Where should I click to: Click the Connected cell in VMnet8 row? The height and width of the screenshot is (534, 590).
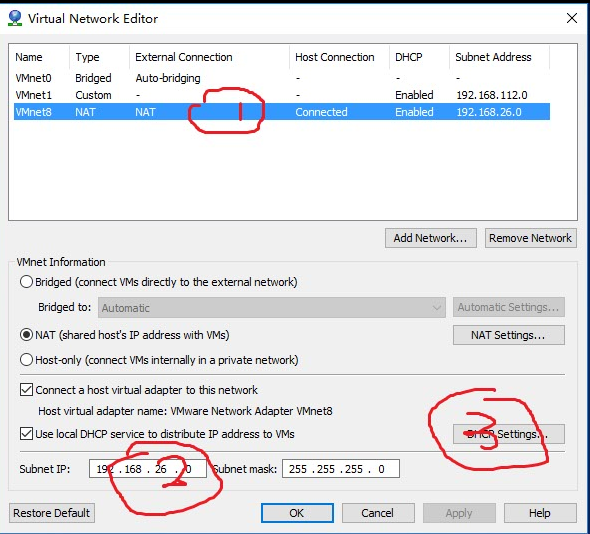pyautogui.click(x=321, y=112)
